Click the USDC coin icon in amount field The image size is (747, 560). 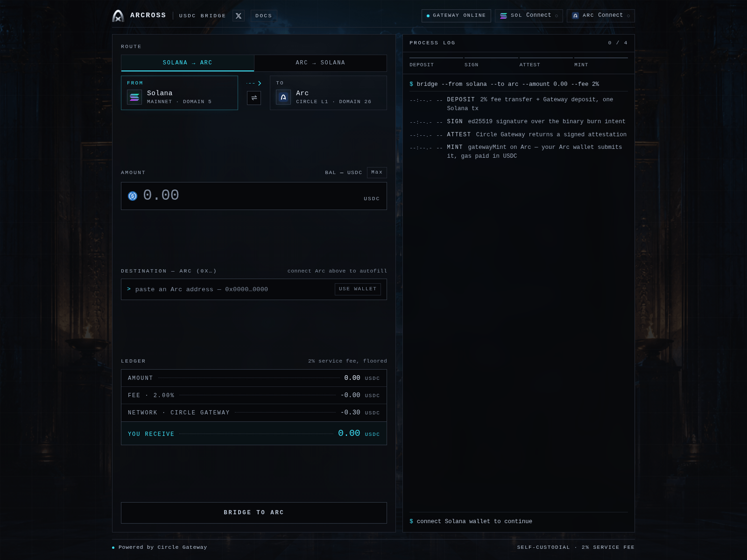(133, 196)
